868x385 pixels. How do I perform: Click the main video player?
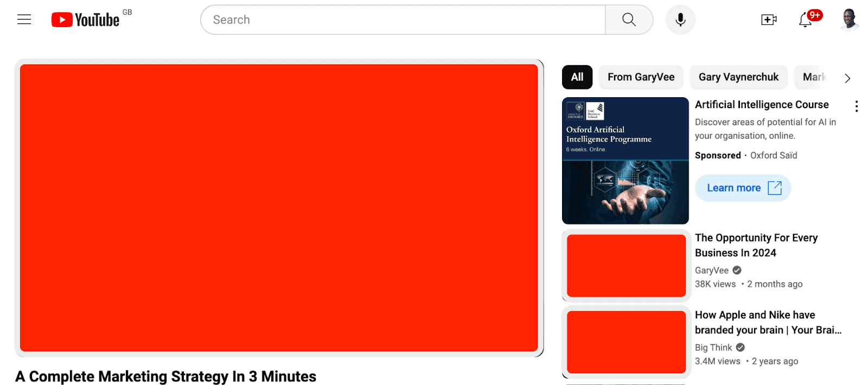coord(279,208)
